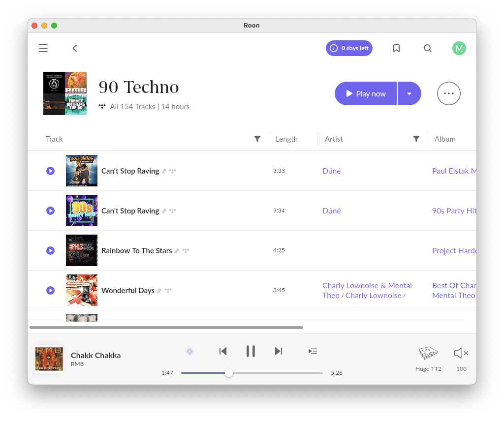504x421 pixels.
Task: Open the Dúné artist link in the 3:34 row
Action: (331, 210)
